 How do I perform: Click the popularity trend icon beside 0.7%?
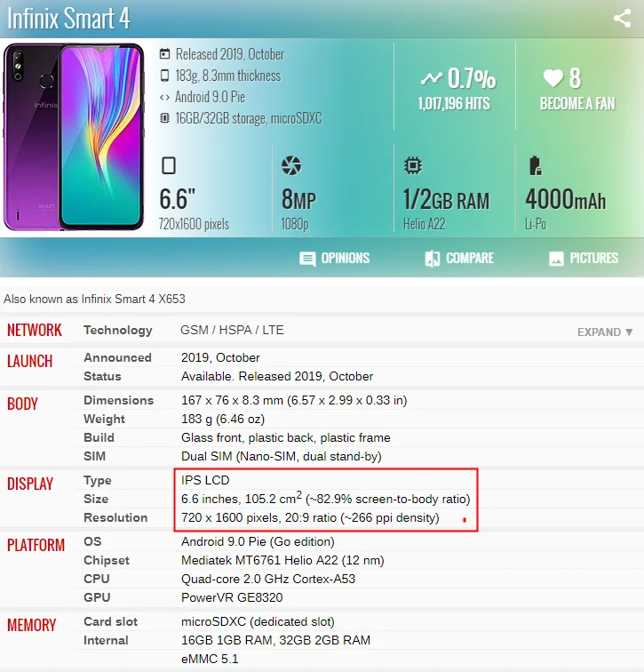click(x=431, y=78)
